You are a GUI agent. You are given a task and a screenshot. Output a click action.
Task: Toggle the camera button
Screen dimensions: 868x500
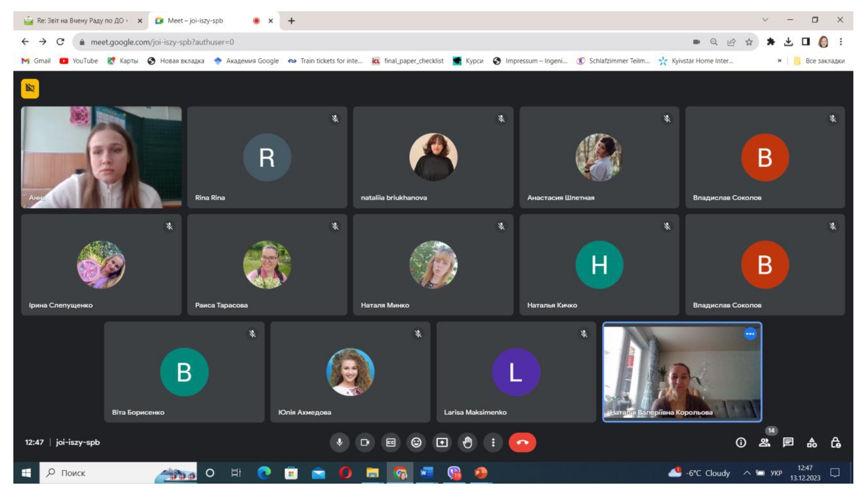click(365, 442)
